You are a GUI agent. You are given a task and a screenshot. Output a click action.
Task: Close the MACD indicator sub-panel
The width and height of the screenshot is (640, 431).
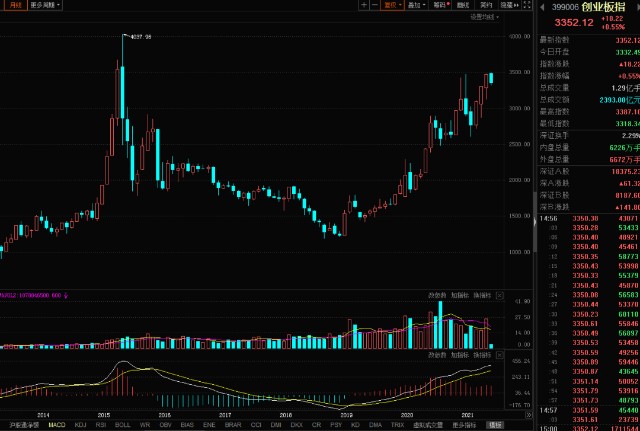tap(500, 355)
